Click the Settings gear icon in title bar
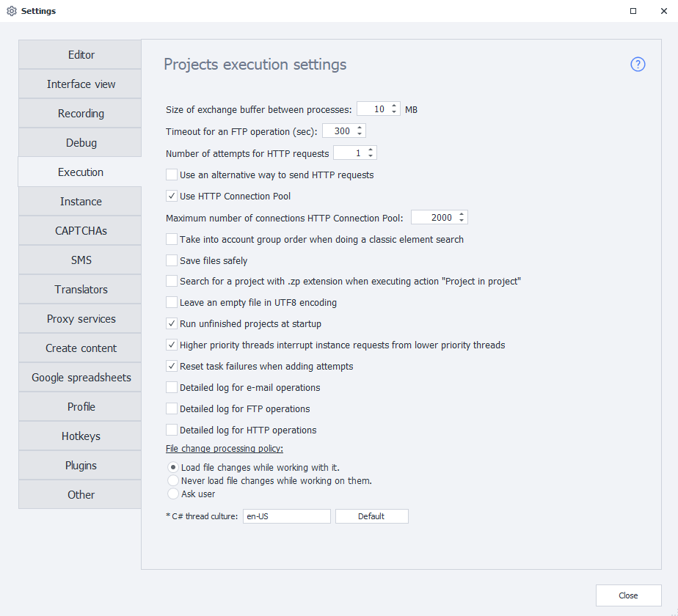This screenshot has height=616, width=678. point(11,11)
